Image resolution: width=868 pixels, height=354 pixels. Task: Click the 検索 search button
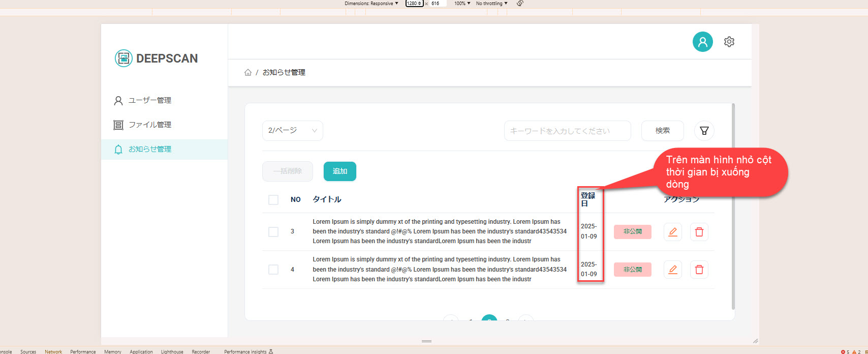(662, 131)
